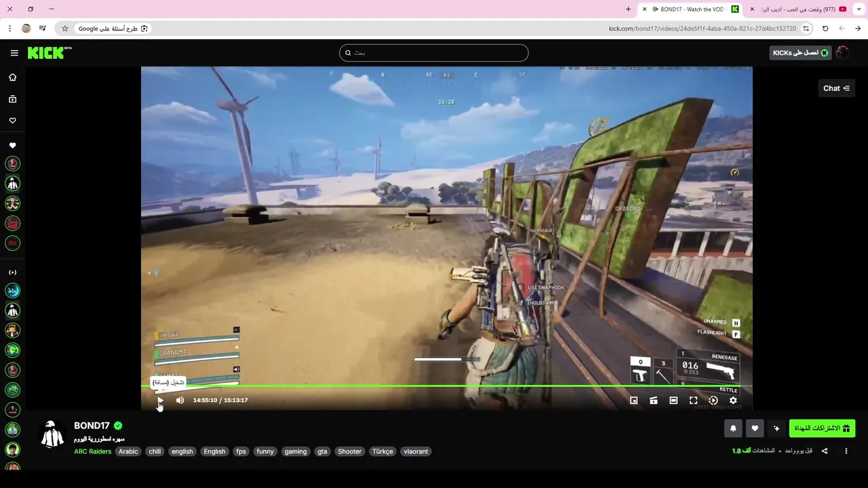Open browser media controls icon
This screenshot has height=488, width=868.
tap(43, 28)
